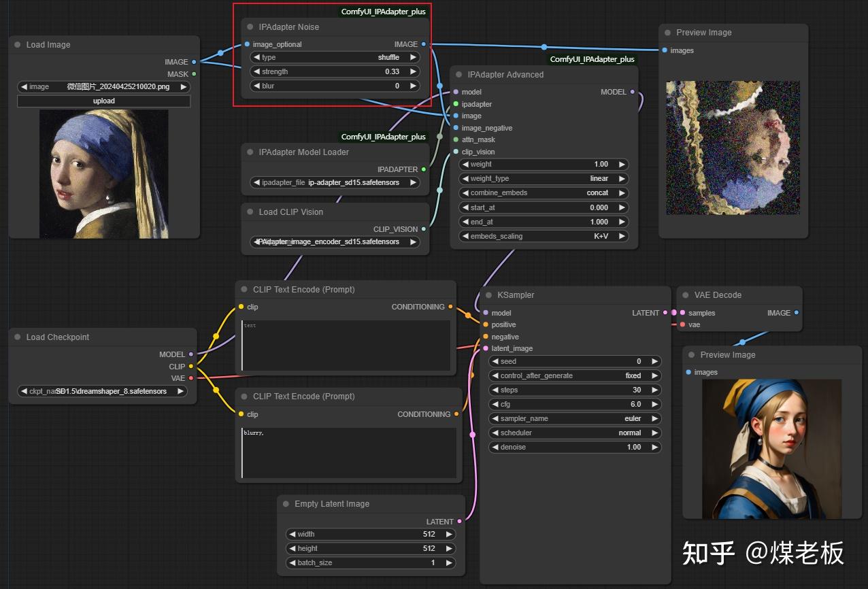Collapse the IPAdapter Noise node via its dot
This screenshot has width=868, height=589.
(x=250, y=27)
